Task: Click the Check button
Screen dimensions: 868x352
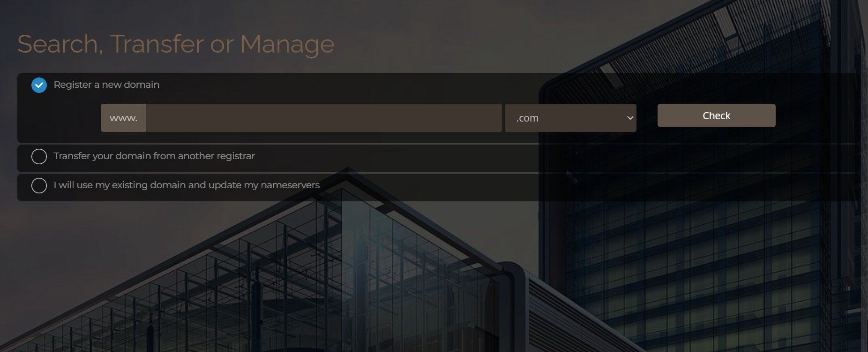Action: pos(716,115)
